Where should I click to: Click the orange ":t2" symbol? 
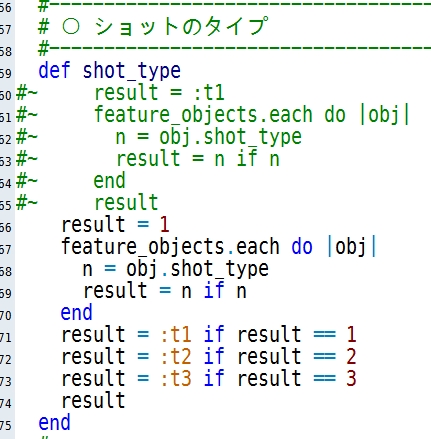point(176,357)
